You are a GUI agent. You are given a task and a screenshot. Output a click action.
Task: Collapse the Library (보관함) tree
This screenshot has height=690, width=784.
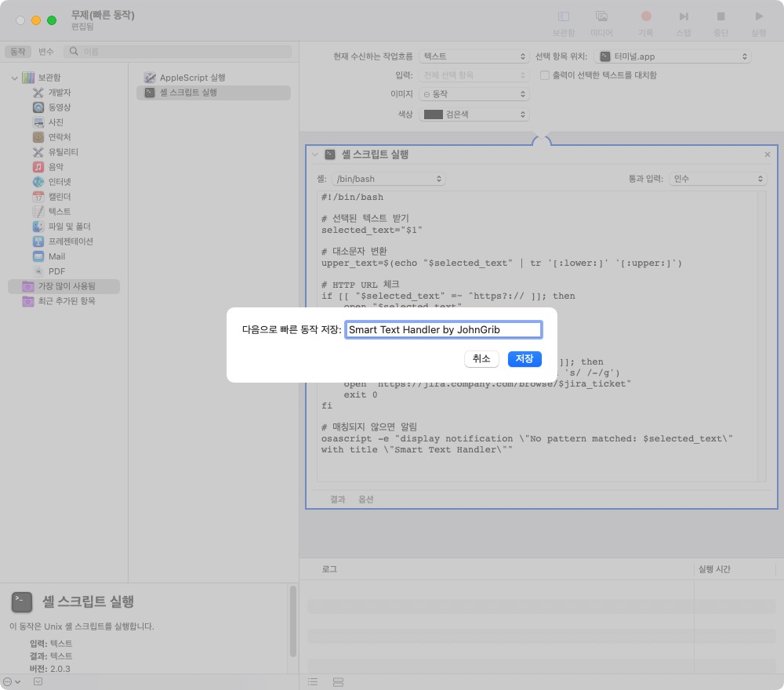[14, 78]
